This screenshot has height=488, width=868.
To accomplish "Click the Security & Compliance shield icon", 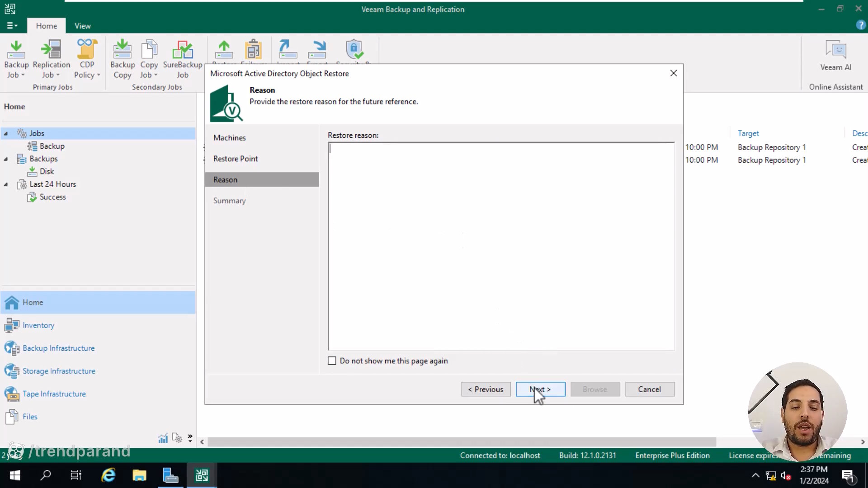I will (x=354, y=49).
